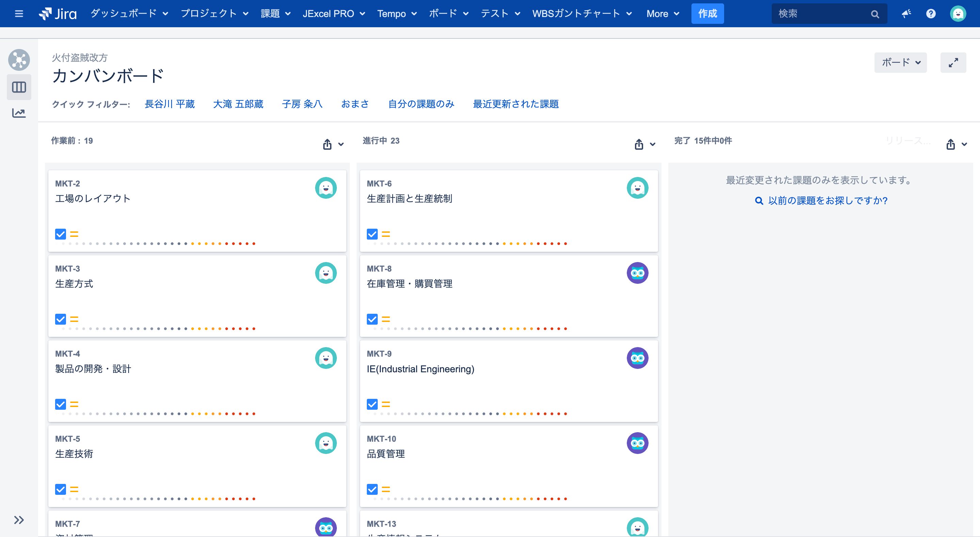Screen dimensions: 980x537
Task: Apply the 大滝 五郎蔵 quick filter
Action: pyautogui.click(x=238, y=104)
